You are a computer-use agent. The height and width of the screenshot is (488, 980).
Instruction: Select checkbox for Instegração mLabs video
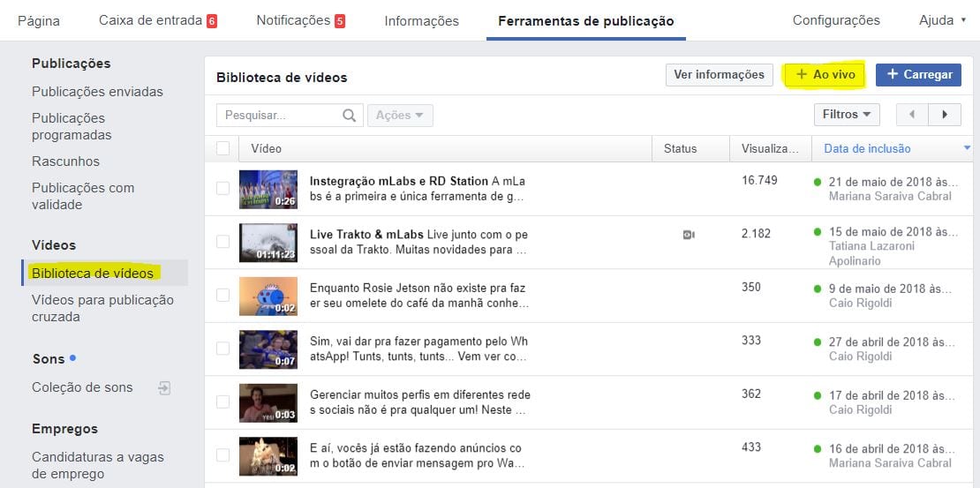coord(222,189)
